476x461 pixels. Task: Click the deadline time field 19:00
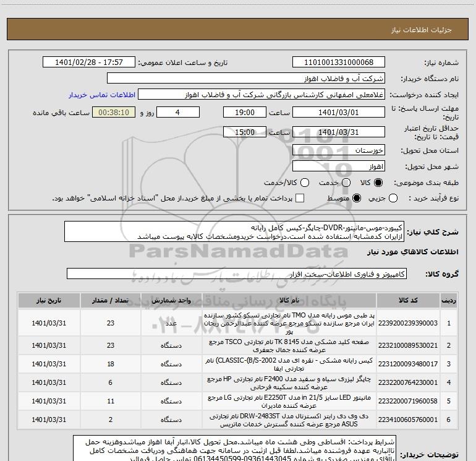click(x=245, y=112)
